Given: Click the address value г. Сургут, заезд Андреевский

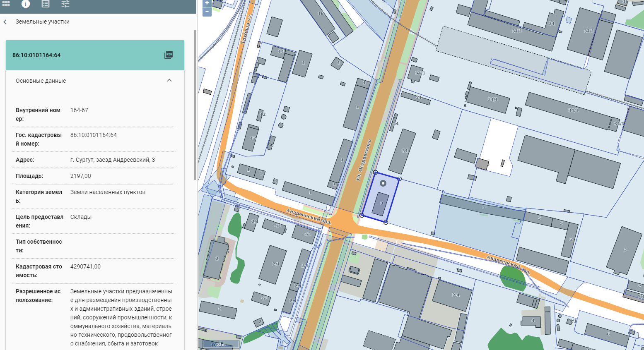Looking at the screenshot, I should click(x=112, y=160).
